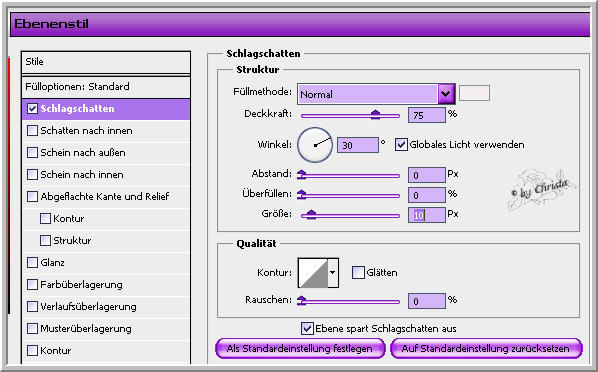Select the Verlaufsüberlagerung row label

88,306
